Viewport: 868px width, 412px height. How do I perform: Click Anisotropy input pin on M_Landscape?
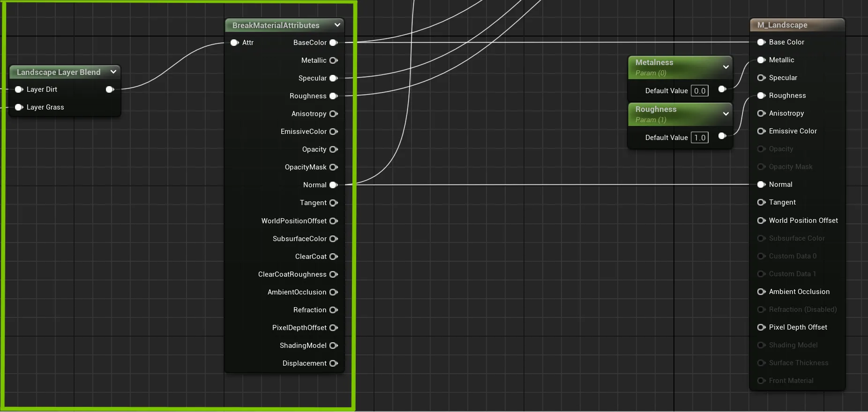(x=762, y=113)
